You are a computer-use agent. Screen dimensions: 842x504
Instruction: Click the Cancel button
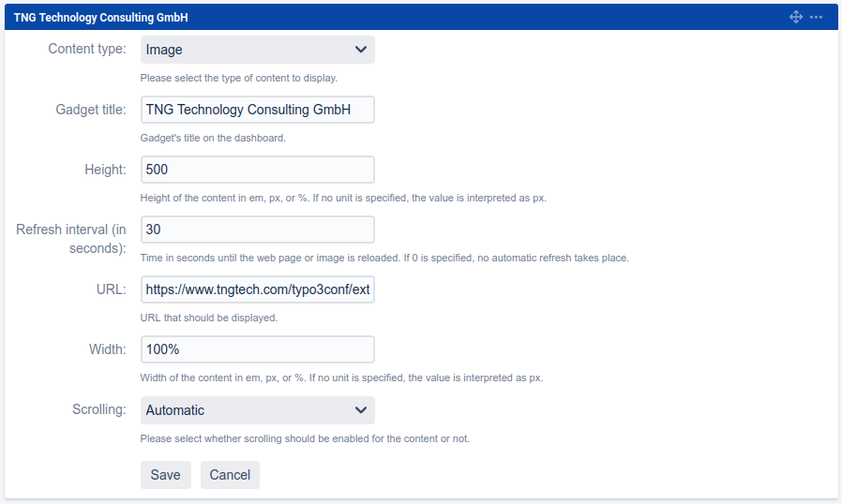tap(230, 475)
